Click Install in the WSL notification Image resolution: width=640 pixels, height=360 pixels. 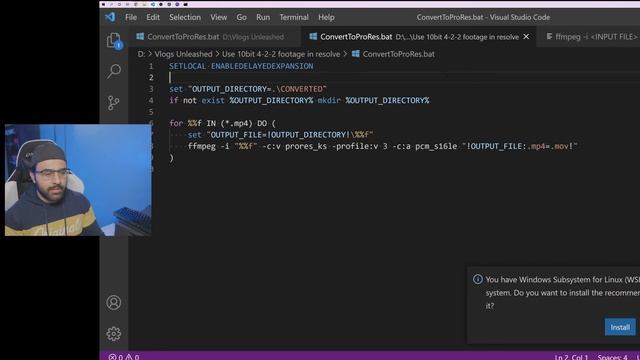coord(620,327)
